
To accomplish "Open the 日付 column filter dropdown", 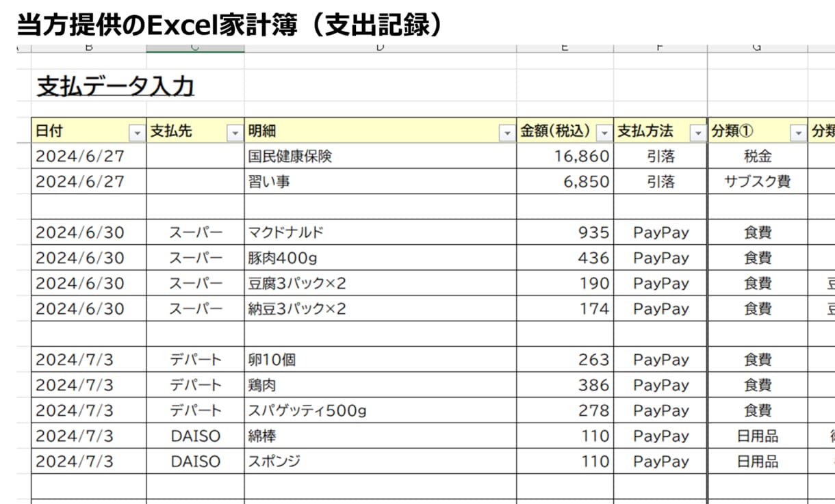I will (x=138, y=133).
